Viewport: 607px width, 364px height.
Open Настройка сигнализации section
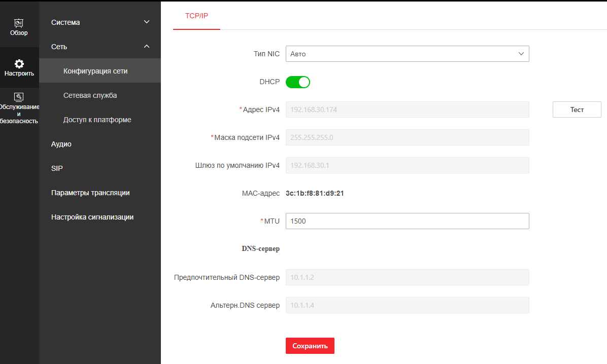[x=92, y=217]
